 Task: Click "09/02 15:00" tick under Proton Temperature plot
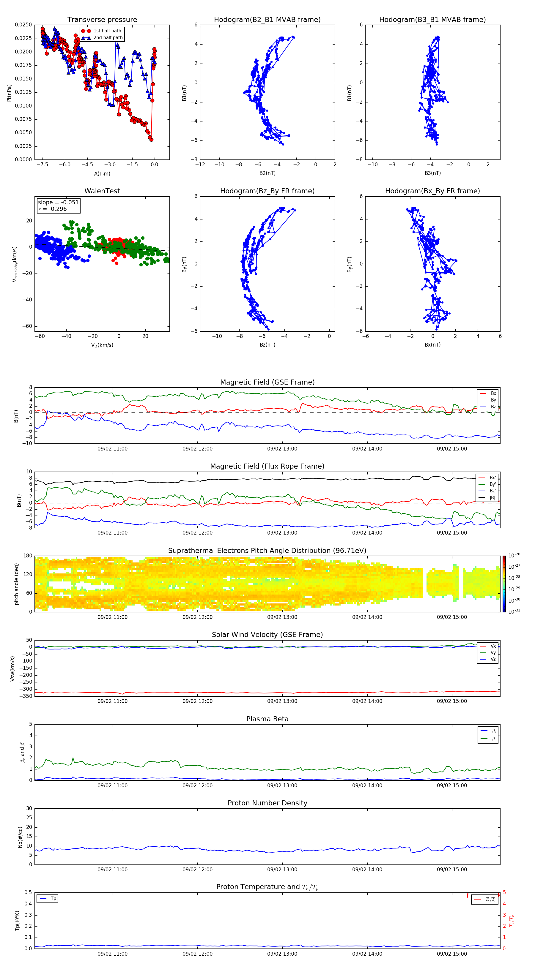[452, 954]
